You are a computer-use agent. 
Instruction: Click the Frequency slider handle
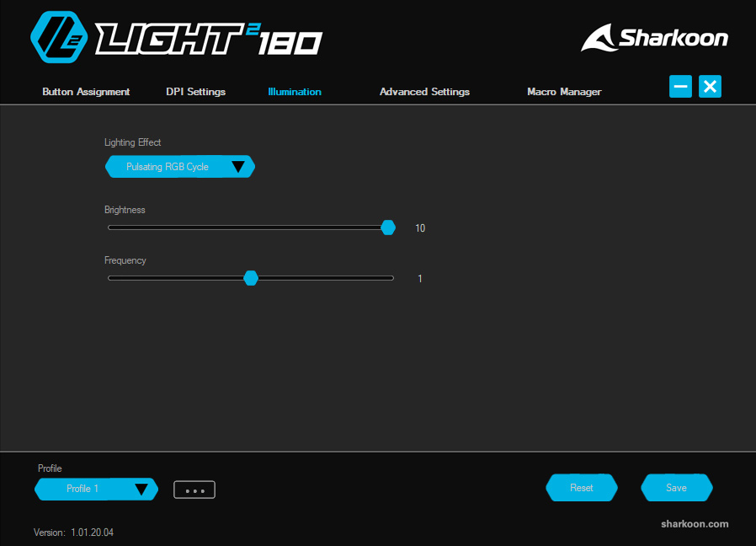tap(251, 278)
